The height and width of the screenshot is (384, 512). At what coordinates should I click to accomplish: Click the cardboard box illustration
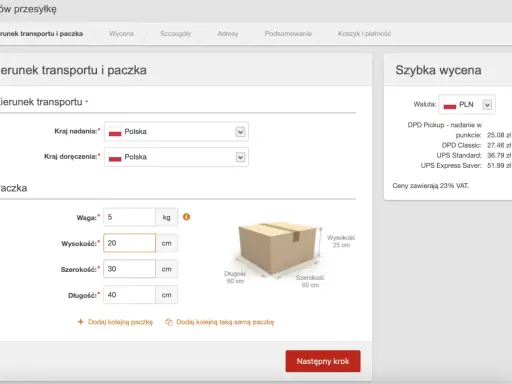click(x=277, y=249)
